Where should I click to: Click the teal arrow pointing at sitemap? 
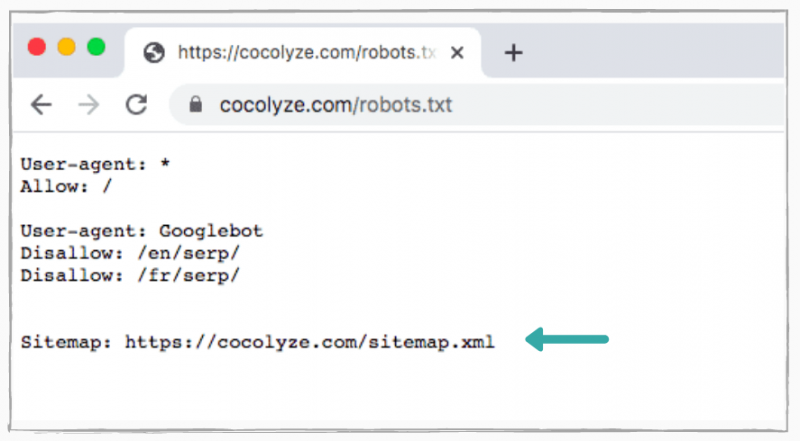[567, 339]
